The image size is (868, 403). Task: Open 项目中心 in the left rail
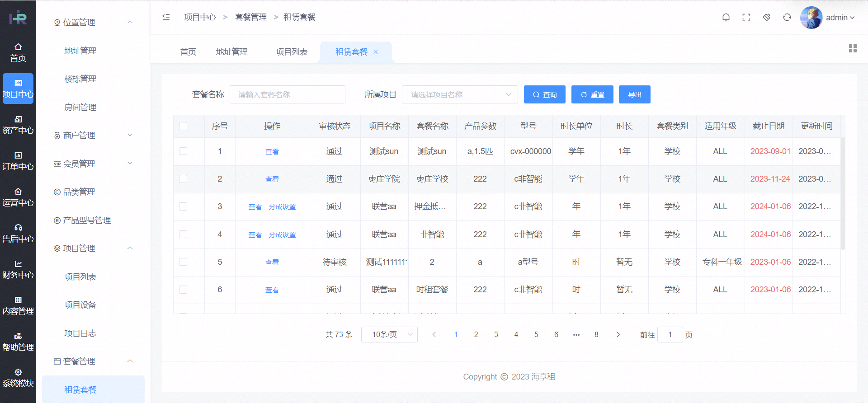pos(18,89)
